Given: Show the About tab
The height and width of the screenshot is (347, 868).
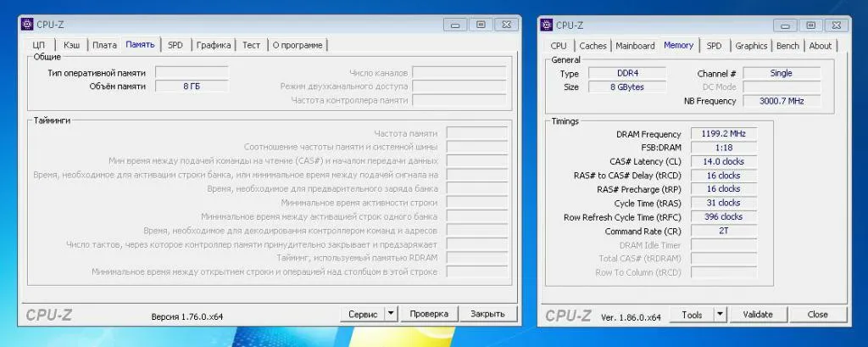Looking at the screenshot, I should [820, 46].
